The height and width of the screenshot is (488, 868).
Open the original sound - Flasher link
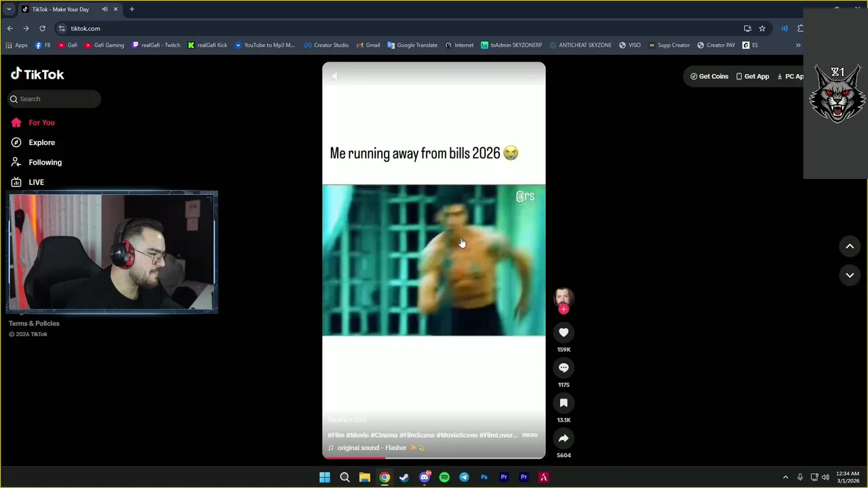tap(376, 448)
